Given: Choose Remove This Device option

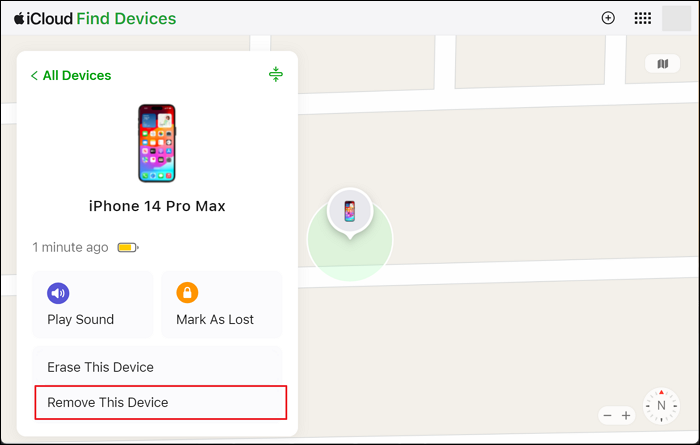Looking at the screenshot, I should 160,403.
